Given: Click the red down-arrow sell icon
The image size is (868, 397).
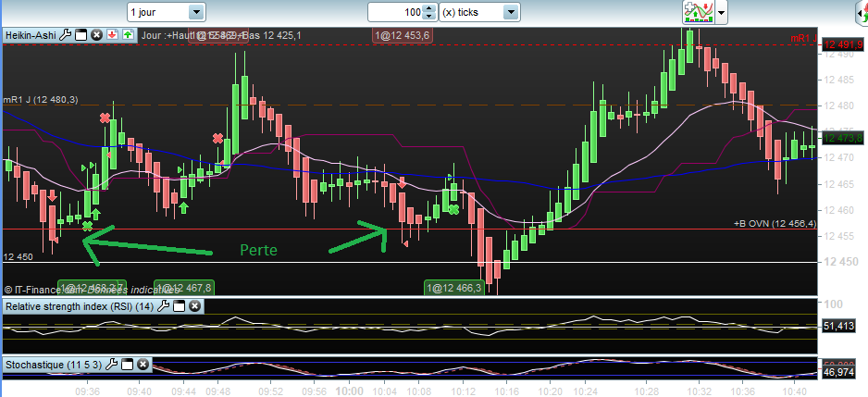Looking at the screenshot, I should (112, 35).
